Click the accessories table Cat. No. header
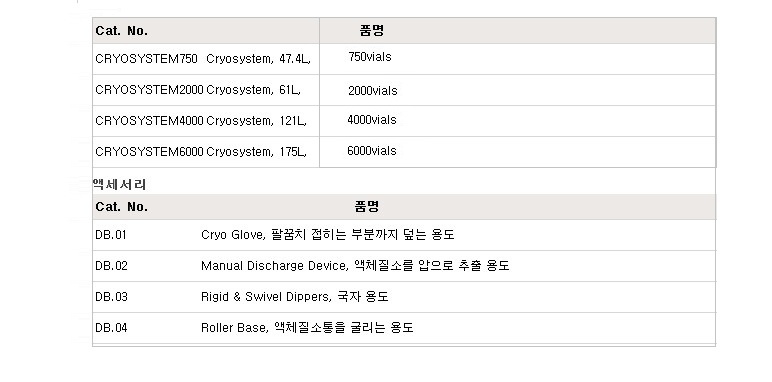Image resolution: width=772 pixels, height=382 pixels. 122,207
